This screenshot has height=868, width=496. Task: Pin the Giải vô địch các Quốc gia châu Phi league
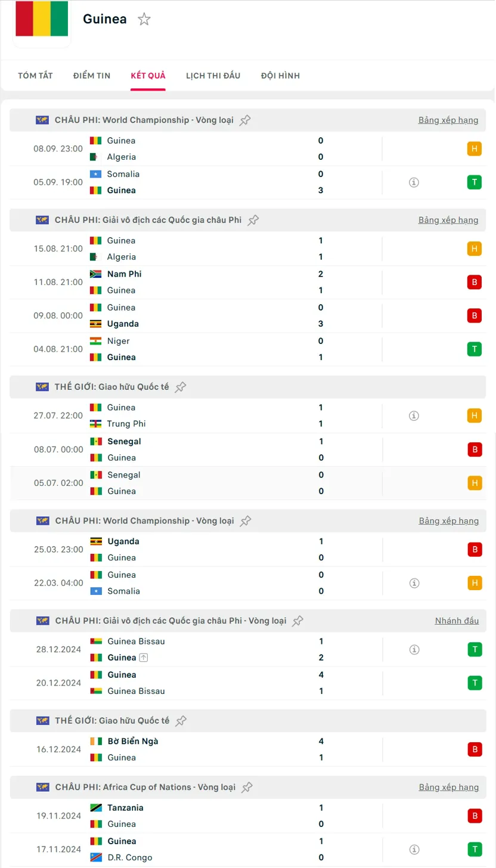(x=253, y=221)
